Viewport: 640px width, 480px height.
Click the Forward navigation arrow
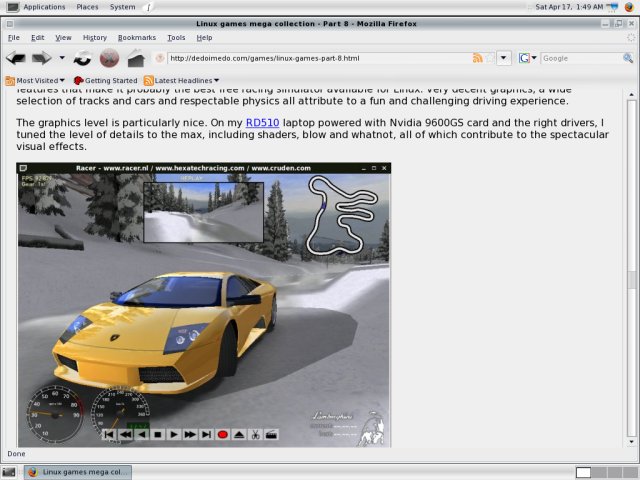[x=42, y=59]
